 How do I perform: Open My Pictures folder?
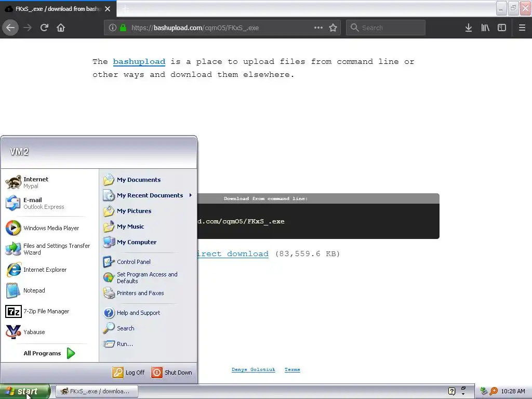[148, 211]
